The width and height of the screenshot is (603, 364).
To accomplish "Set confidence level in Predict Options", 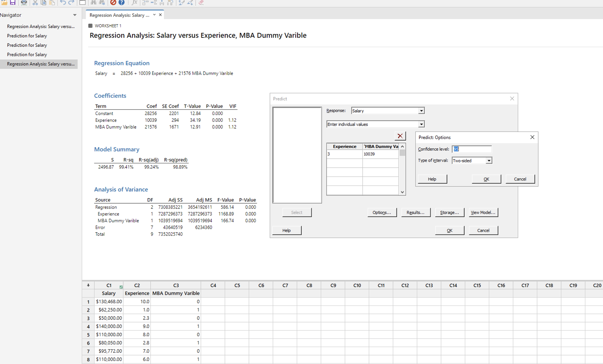I will 471,149.
